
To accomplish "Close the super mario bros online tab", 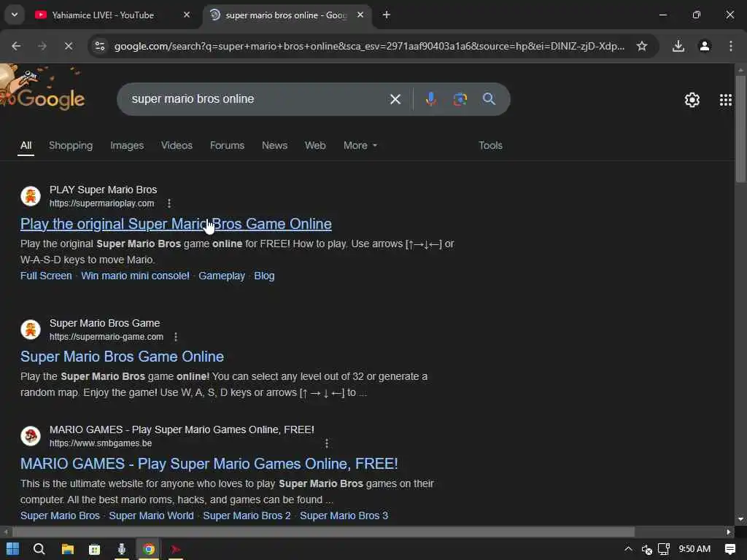I will click(360, 15).
